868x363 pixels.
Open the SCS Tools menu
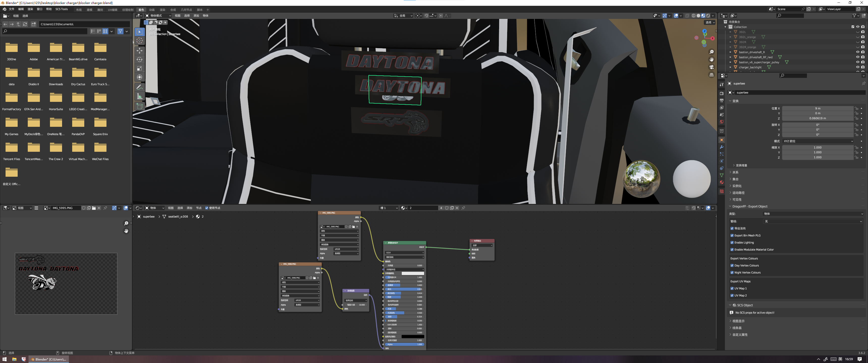[x=61, y=9]
